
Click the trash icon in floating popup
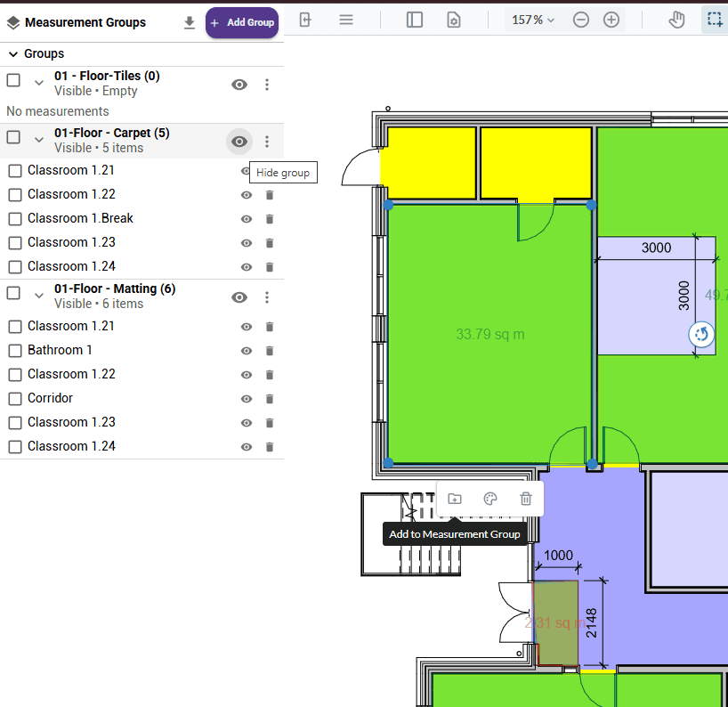pyautogui.click(x=526, y=499)
